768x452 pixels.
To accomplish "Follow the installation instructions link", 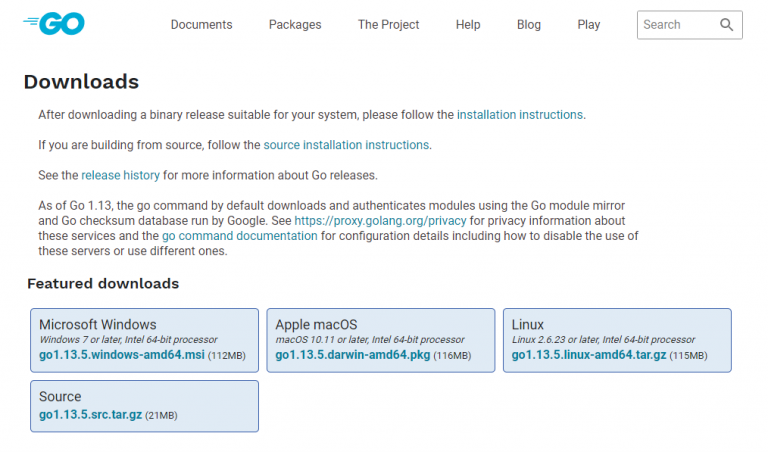I will 520,115.
